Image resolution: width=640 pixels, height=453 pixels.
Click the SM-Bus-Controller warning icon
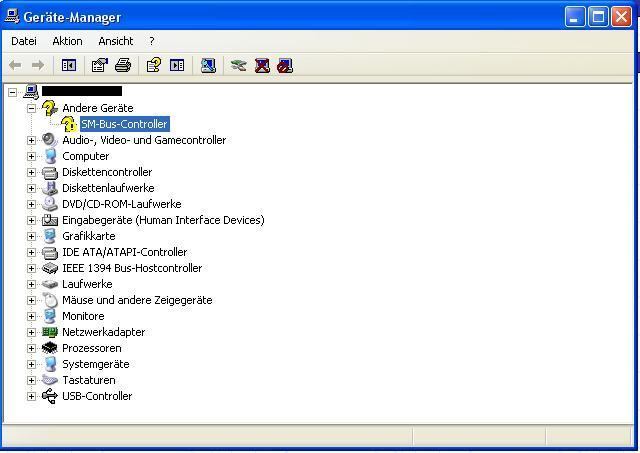(x=69, y=124)
